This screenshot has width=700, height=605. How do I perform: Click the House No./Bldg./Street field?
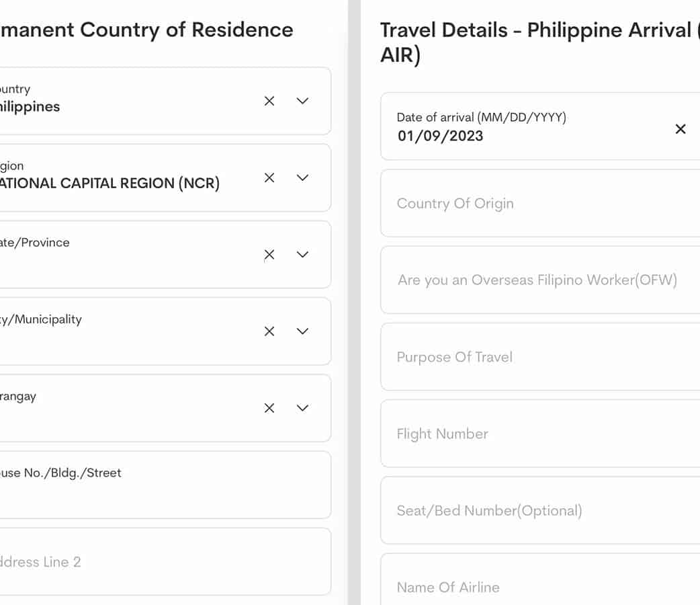click(161, 485)
